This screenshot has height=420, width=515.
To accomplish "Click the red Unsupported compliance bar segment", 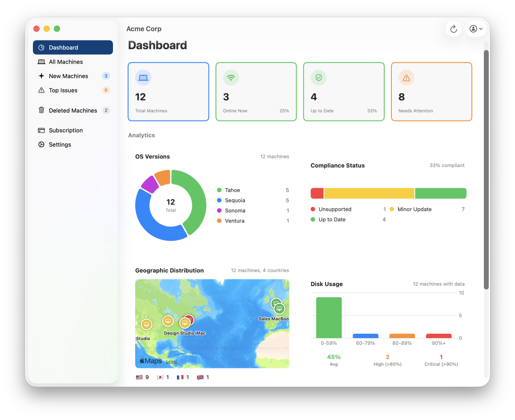I will [x=317, y=193].
